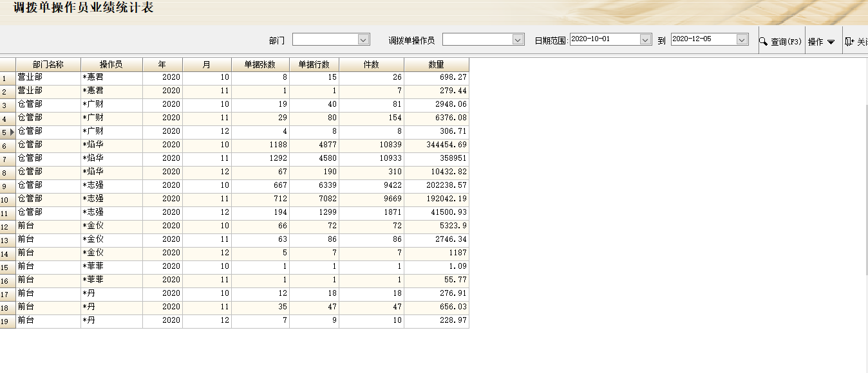The height and width of the screenshot is (373, 868).
Task: Expand the 调拨单操作员 dropdown list
Action: pos(518,40)
